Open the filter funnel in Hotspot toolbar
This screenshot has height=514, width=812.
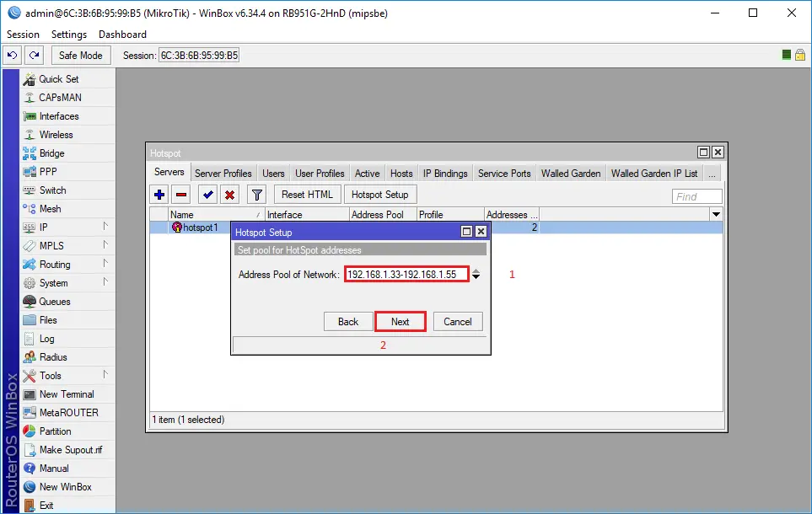pyautogui.click(x=257, y=195)
